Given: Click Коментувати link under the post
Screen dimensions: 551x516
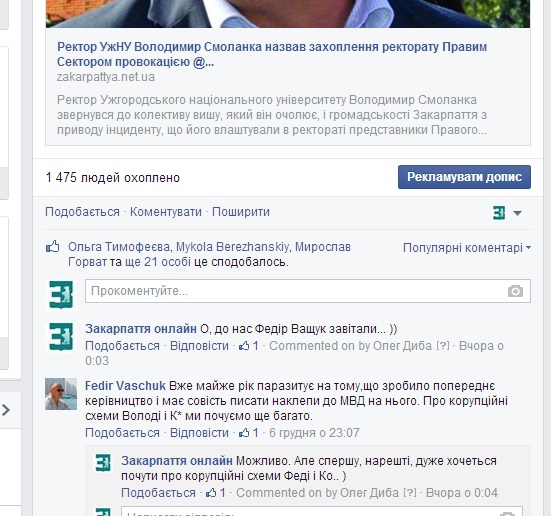Looking at the screenshot, I should coord(166,212).
